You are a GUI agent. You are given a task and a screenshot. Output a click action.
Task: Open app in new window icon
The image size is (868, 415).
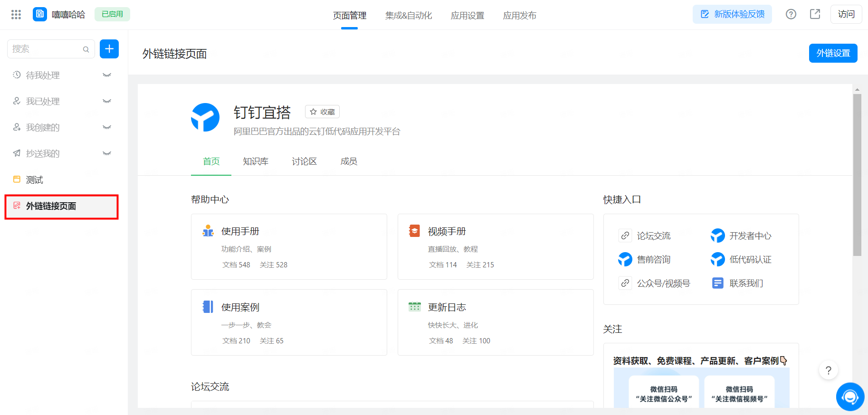coord(815,14)
